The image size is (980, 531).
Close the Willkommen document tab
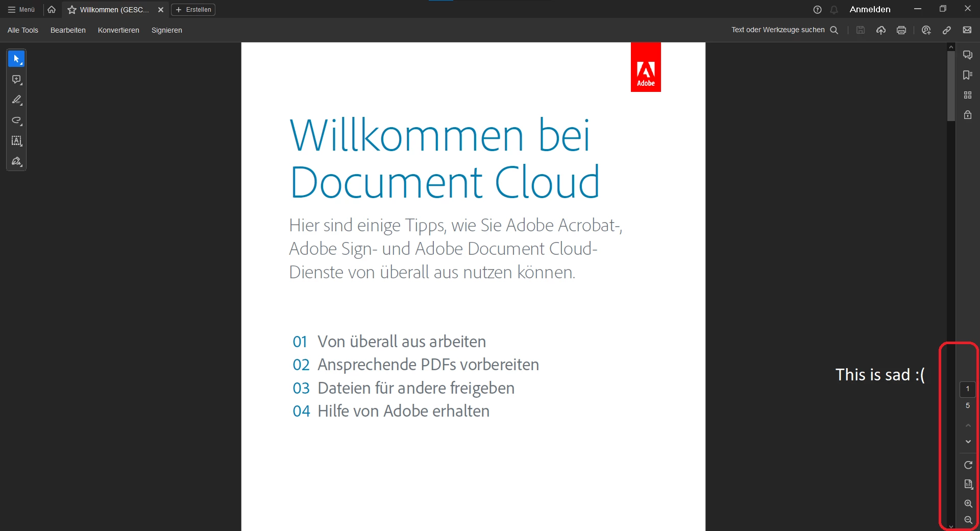tap(161, 10)
